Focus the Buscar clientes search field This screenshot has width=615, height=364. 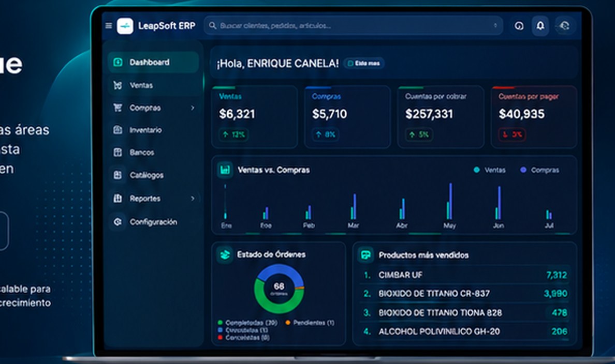(353, 25)
